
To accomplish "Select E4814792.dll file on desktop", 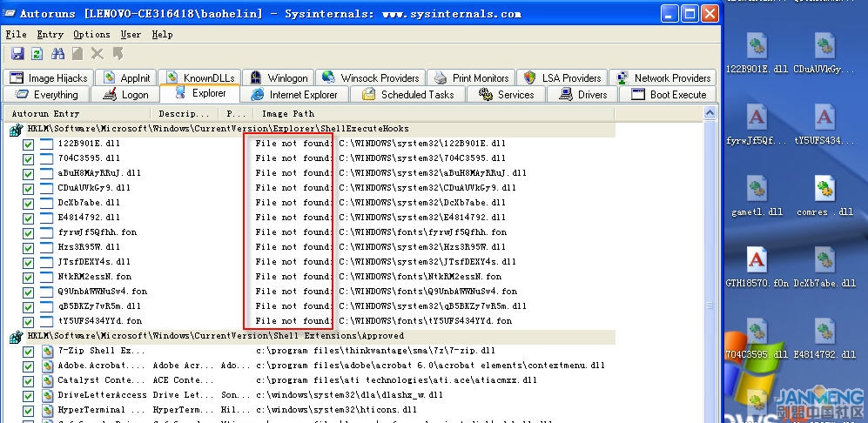I will coord(824,339).
